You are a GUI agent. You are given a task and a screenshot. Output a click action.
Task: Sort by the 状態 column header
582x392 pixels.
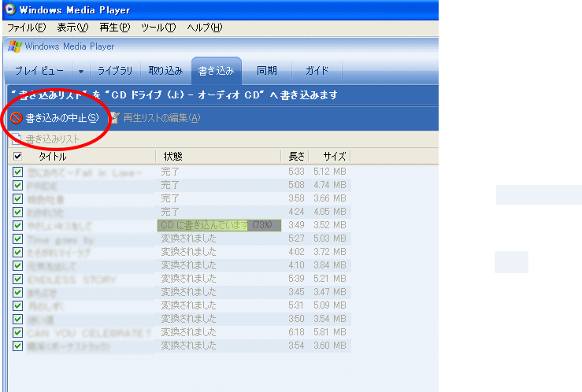[x=172, y=156]
